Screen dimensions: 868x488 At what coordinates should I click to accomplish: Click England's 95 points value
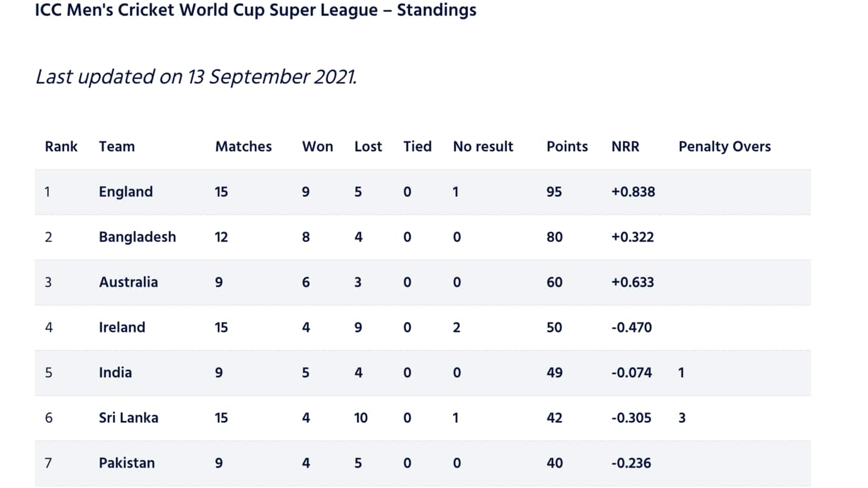click(555, 192)
